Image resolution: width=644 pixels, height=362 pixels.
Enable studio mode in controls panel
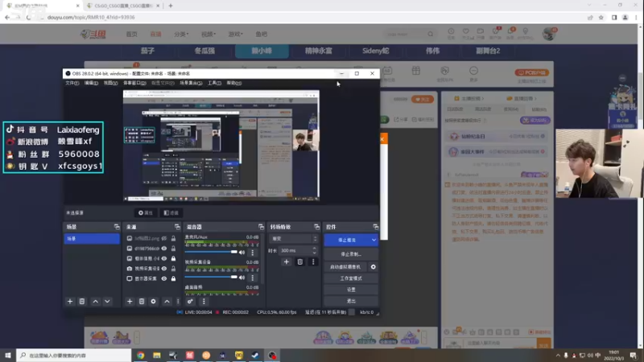351,278
